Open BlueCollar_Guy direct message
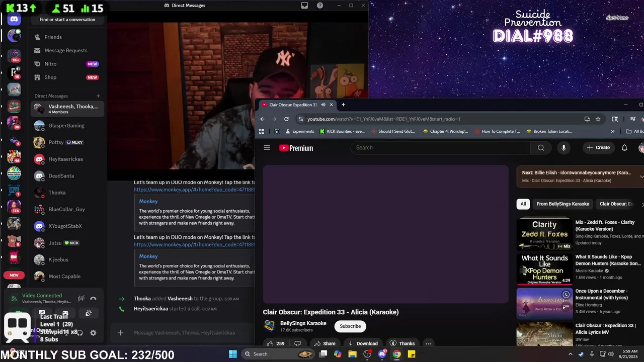The height and width of the screenshot is (362, 644). 67,209
